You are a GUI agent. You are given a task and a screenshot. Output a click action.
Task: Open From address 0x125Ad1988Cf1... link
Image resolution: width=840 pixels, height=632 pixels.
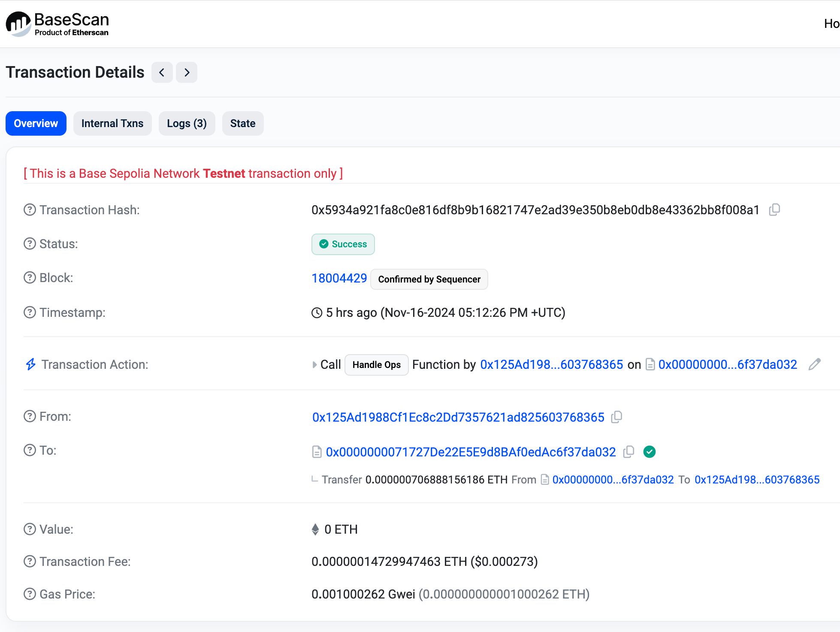(458, 417)
